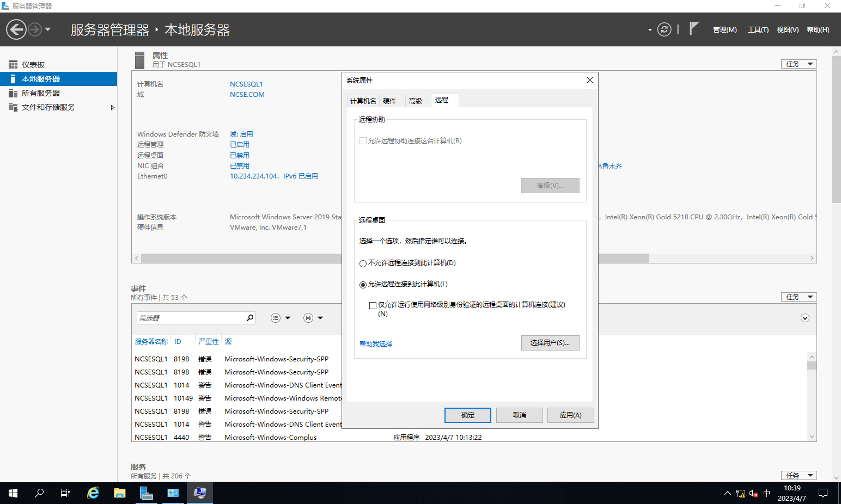Viewport: 841px width, 504px height.
Task: Click the 选择用户(S)... button
Action: [550, 343]
